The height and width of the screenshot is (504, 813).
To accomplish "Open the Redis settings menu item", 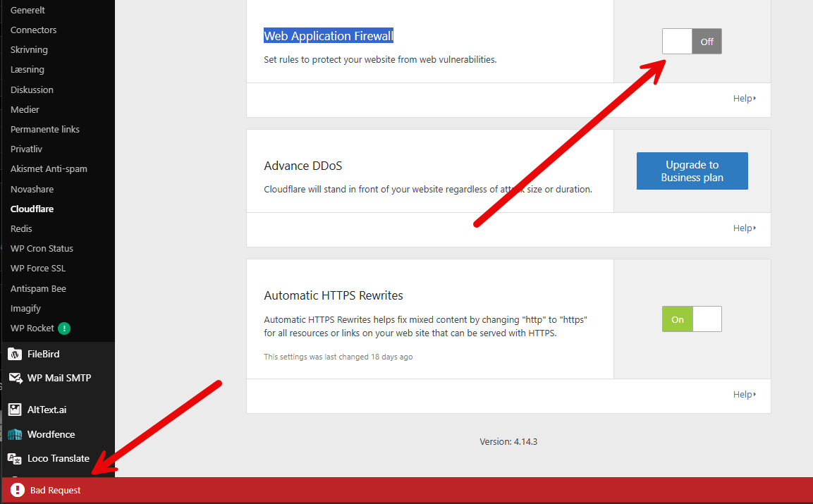I will 21,228.
